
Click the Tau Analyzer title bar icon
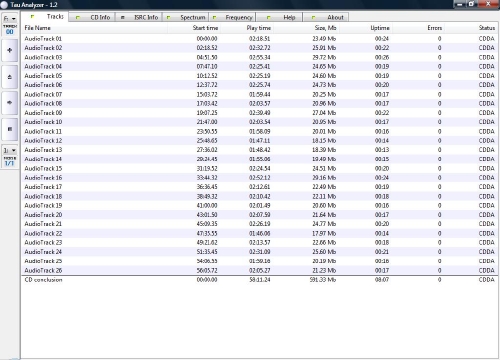pos(4,5)
